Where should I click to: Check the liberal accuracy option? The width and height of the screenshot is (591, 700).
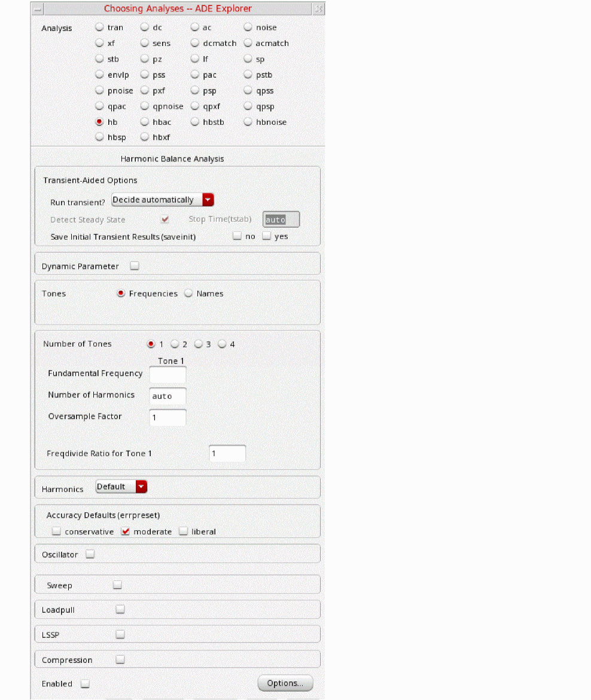point(183,531)
